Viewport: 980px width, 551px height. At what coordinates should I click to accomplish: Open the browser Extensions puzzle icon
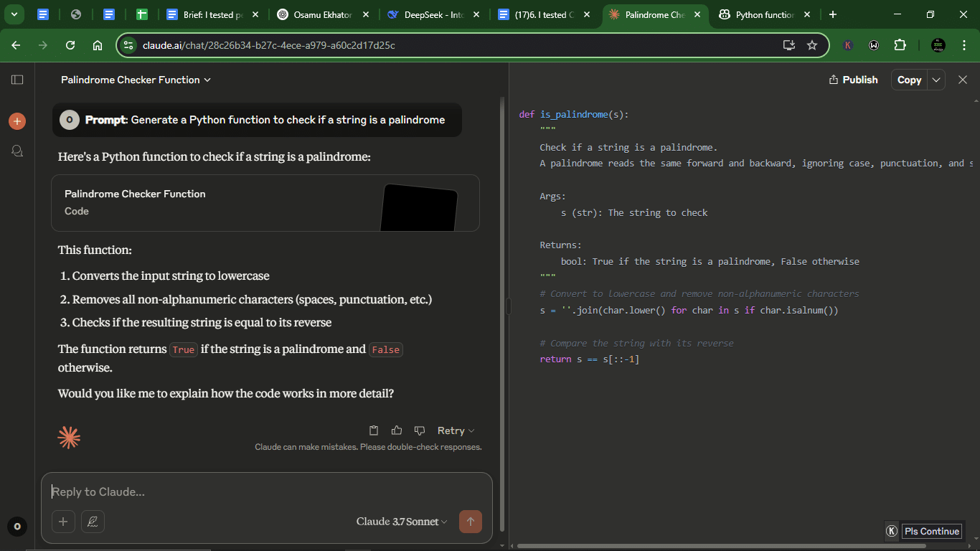click(900, 45)
